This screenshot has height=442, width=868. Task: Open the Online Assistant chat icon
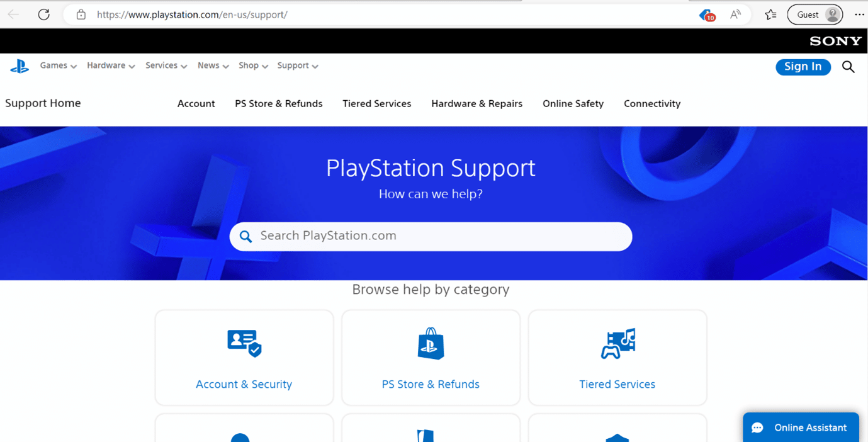pos(757,427)
